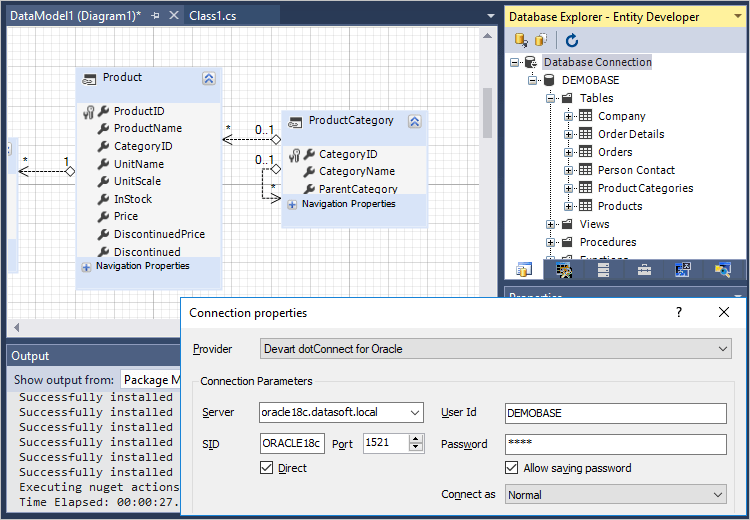Collapse the Database Connection node
Image resolution: width=750 pixels, height=520 pixels.
coord(514,62)
